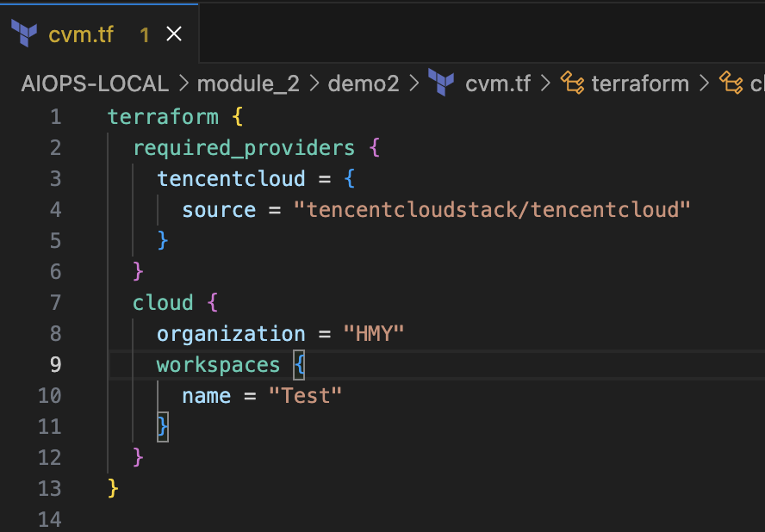This screenshot has width=765, height=532.
Task: Click 'tencentcloud' identifier on line 3
Action: 231,179
